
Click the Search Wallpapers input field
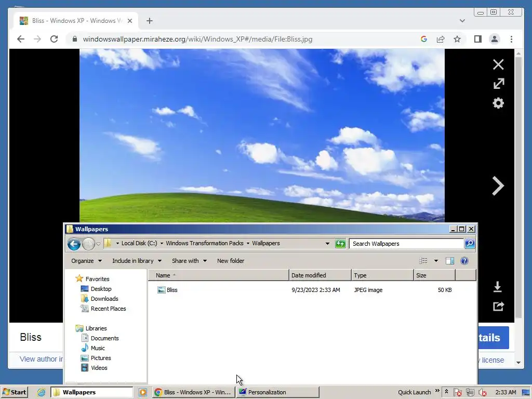[x=406, y=244]
